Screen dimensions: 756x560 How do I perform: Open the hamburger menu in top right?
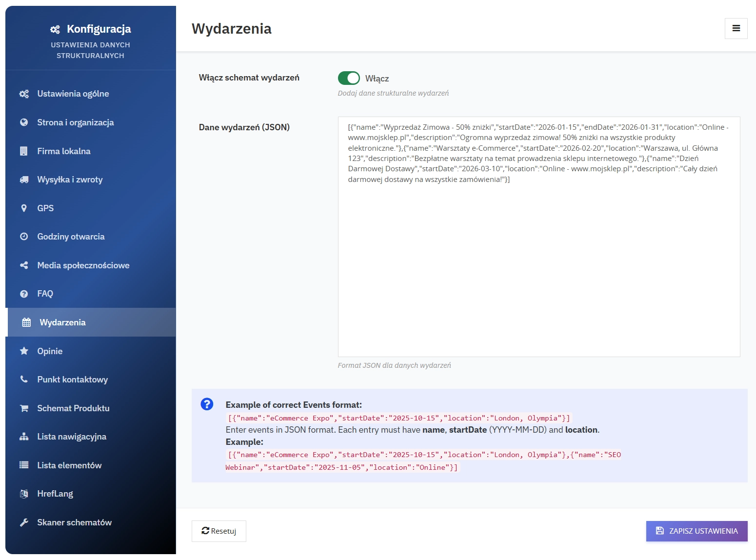coord(736,28)
